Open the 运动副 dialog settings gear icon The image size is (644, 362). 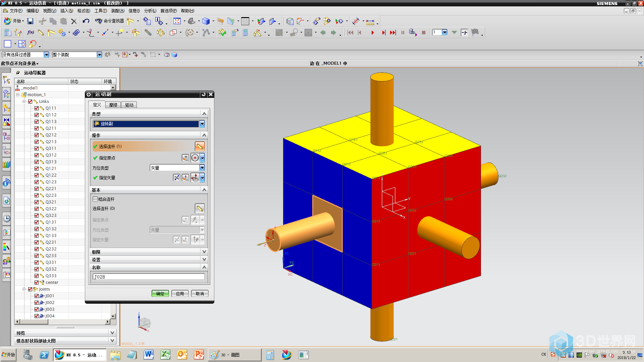click(x=89, y=94)
